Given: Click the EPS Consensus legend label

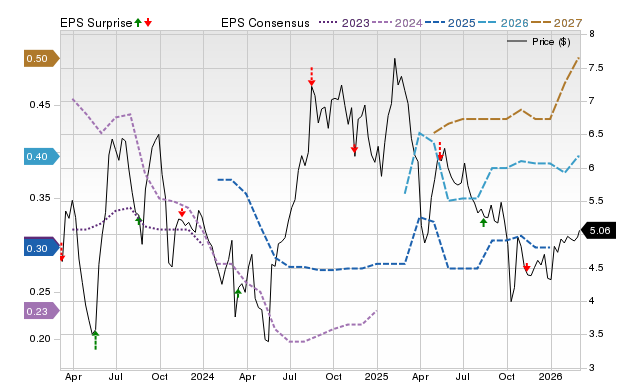Looking at the screenshot, I should (265, 23).
